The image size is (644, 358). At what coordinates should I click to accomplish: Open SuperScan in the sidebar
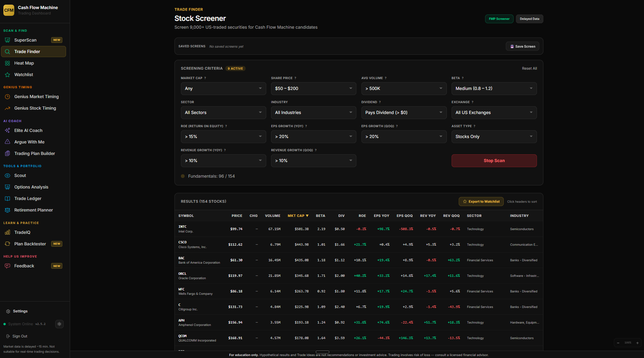33,40
